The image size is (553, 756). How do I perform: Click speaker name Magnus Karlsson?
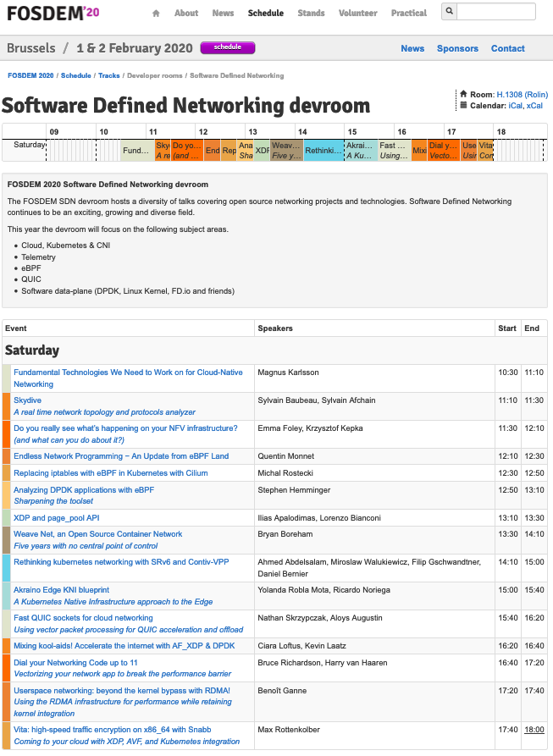(x=288, y=372)
